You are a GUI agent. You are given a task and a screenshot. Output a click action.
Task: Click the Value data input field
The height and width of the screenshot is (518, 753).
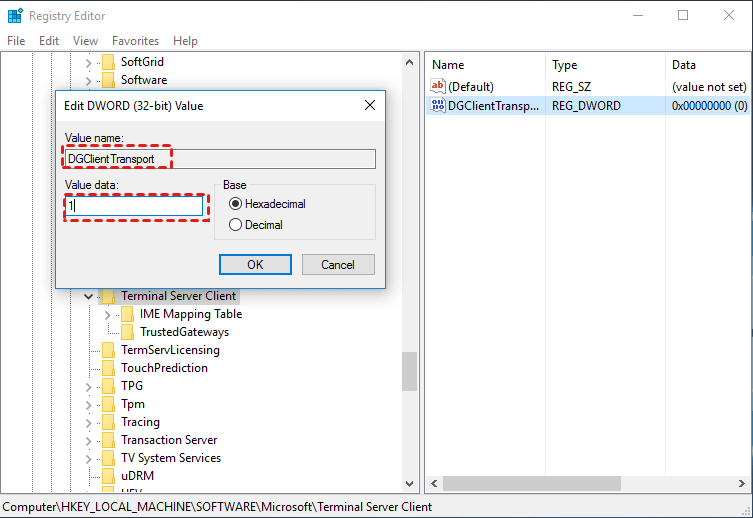point(134,206)
